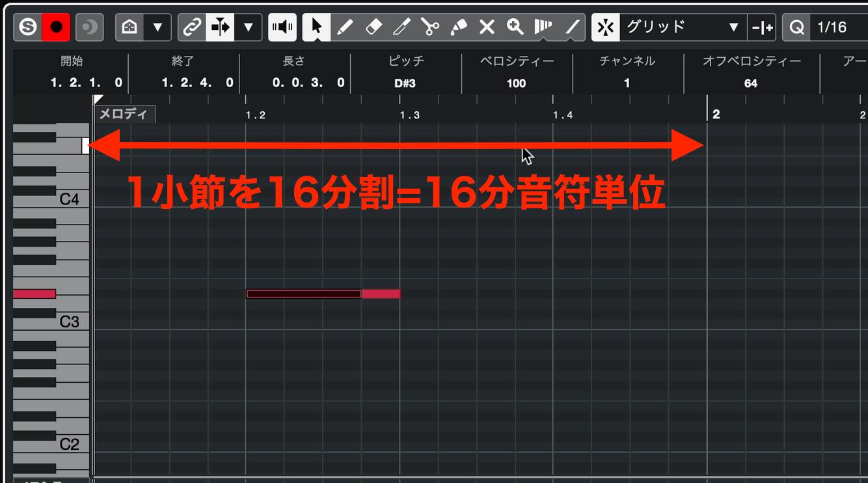Toggle the Auto-Scroll button

click(x=220, y=27)
